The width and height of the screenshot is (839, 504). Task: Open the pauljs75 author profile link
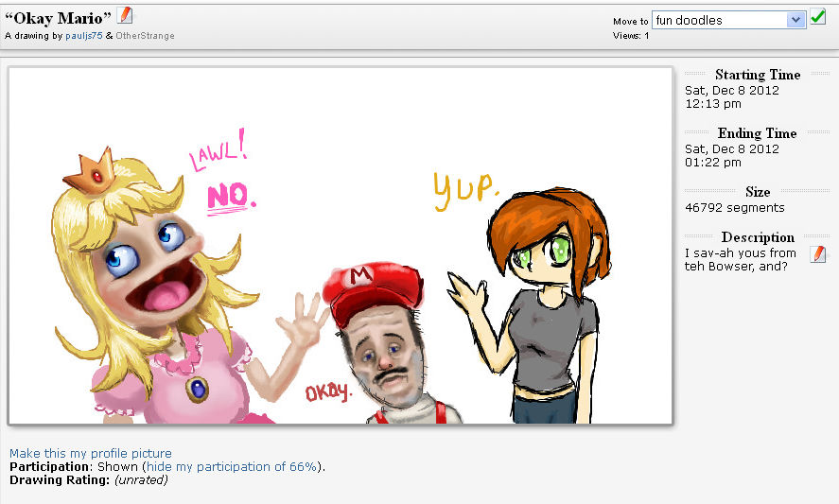click(x=84, y=36)
